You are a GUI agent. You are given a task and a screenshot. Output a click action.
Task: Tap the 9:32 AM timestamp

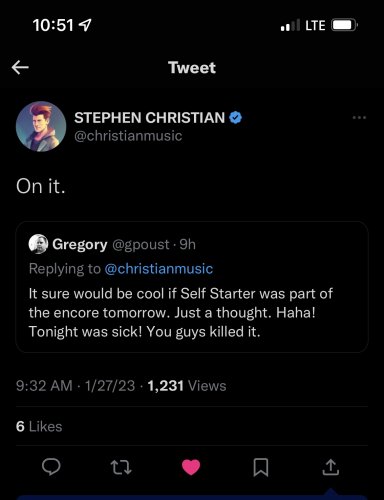[x=44, y=386]
